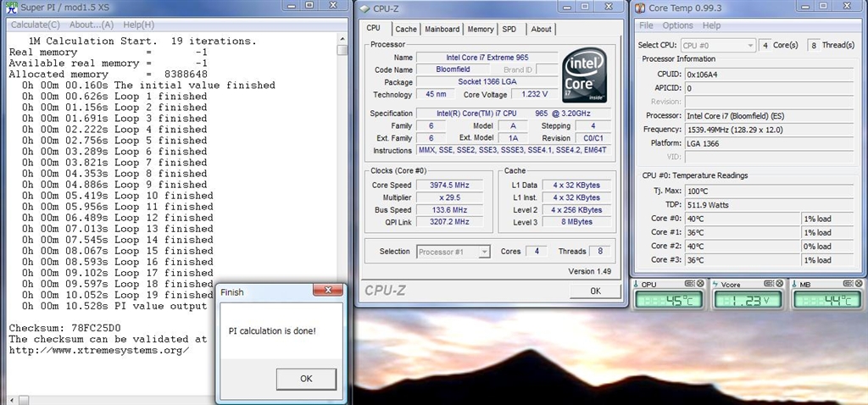Viewport: 868px width, 405px height.
Task: Click the dock icon on the MB gadget
Action: (849, 283)
